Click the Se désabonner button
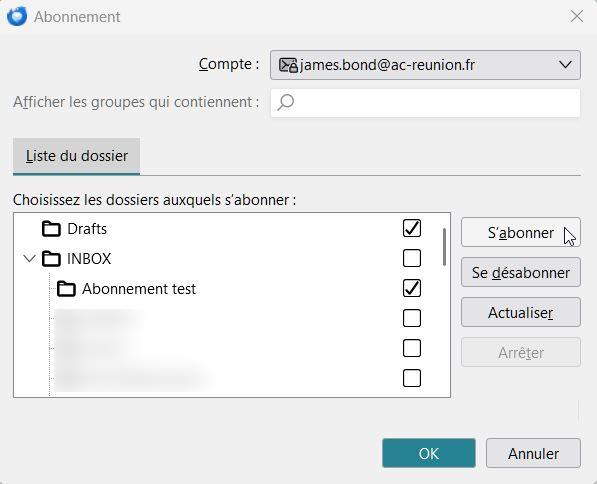Viewport: 597px width, 484px height. (x=521, y=272)
